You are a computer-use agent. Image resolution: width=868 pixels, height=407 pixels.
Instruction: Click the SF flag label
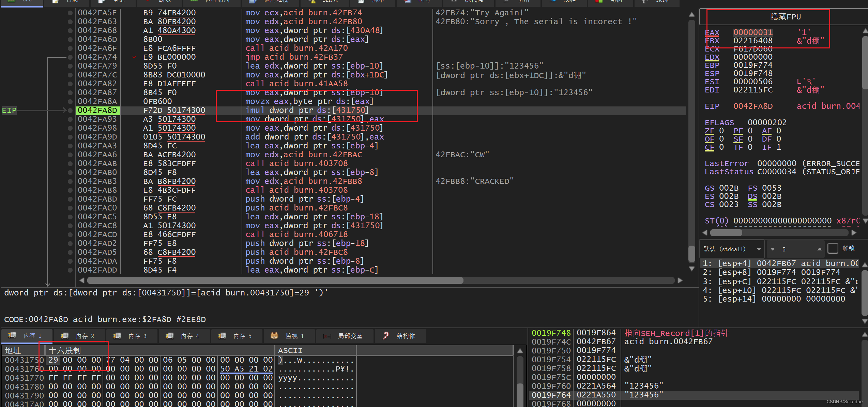(738, 139)
